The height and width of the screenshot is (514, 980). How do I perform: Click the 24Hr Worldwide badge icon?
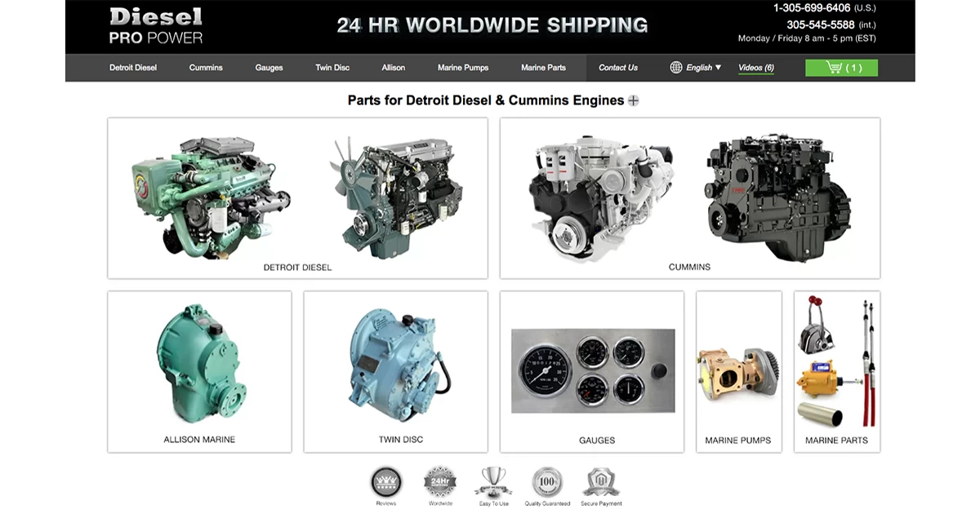(x=440, y=483)
